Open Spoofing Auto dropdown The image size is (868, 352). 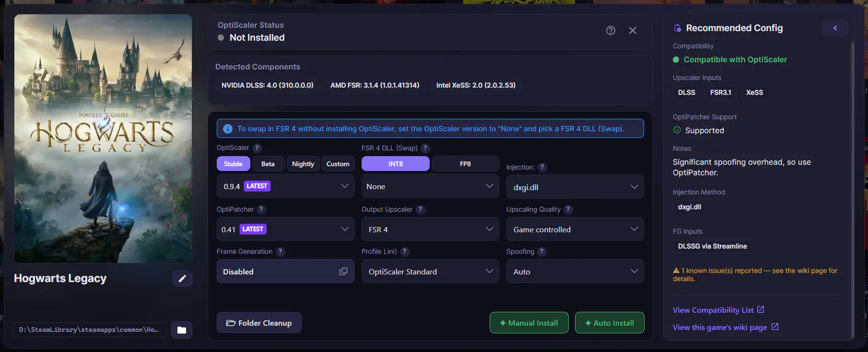575,272
